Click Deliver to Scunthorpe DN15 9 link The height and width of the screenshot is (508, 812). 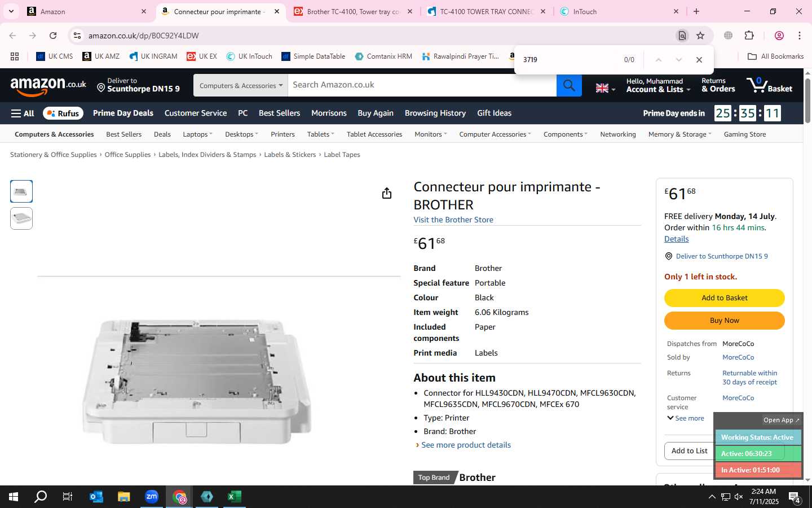click(x=722, y=256)
